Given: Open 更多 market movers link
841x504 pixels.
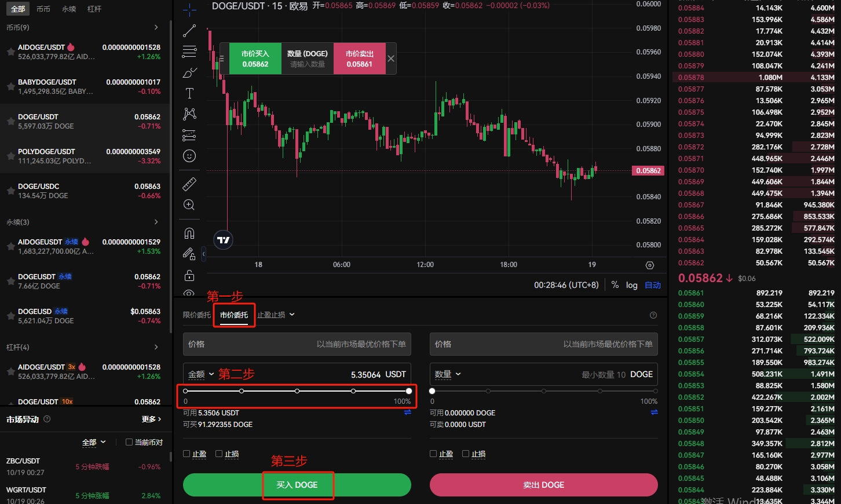Looking at the screenshot, I should [151, 419].
